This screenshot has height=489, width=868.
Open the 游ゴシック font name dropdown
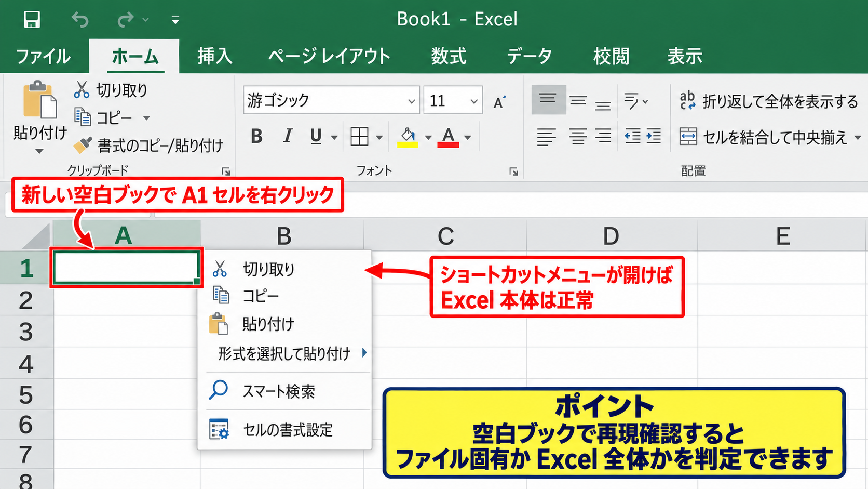(x=412, y=101)
